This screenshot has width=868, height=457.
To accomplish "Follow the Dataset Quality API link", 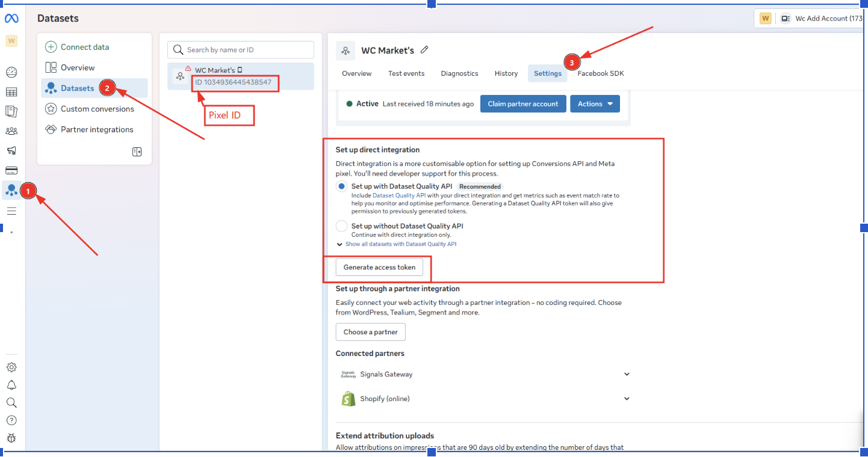I will point(400,195).
